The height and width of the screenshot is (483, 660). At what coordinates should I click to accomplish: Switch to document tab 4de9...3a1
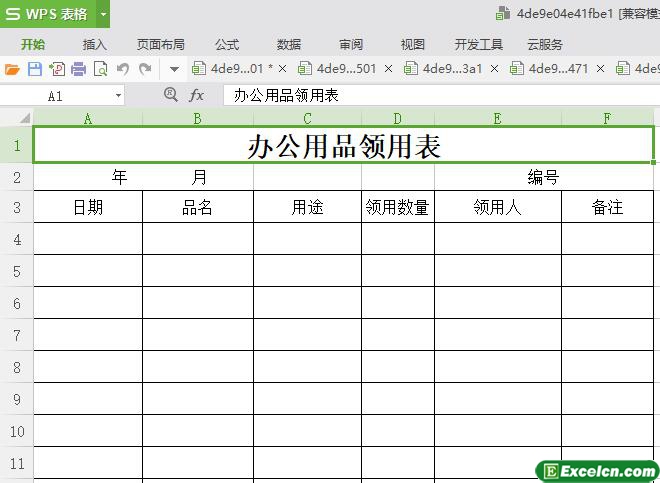point(443,69)
